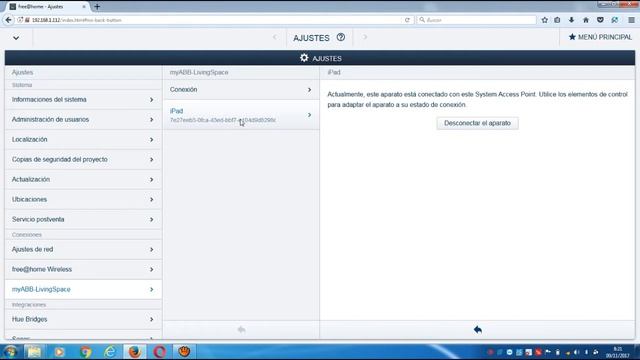Screen dimensions: 640x360
Task: Click the grey back arrow under middle panel
Action: pos(241,329)
